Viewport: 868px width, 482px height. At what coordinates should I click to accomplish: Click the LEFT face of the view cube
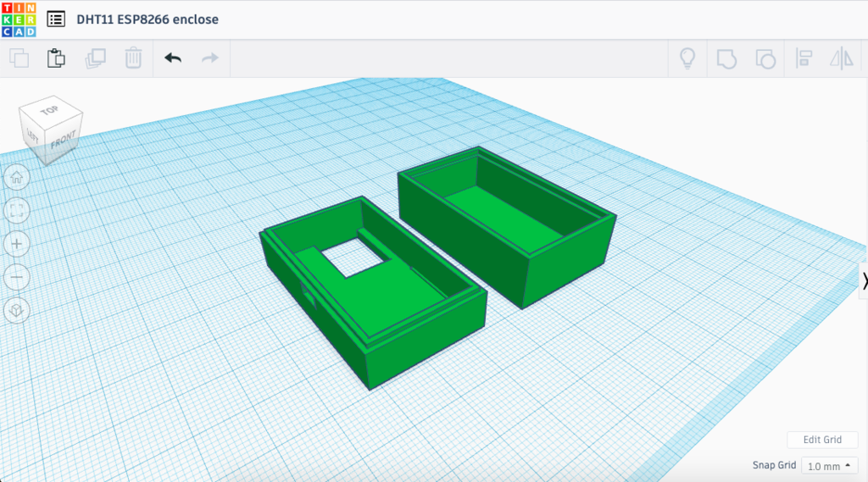32,135
